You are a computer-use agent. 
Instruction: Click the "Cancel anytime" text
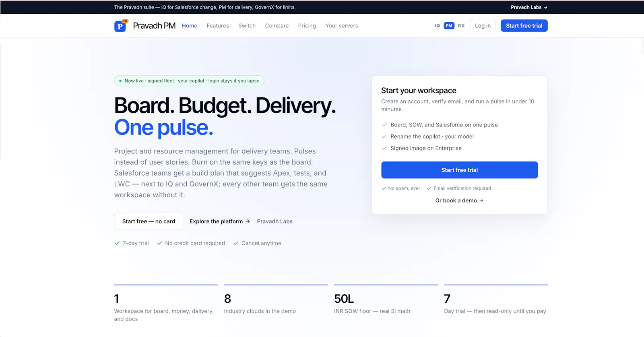(x=261, y=243)
